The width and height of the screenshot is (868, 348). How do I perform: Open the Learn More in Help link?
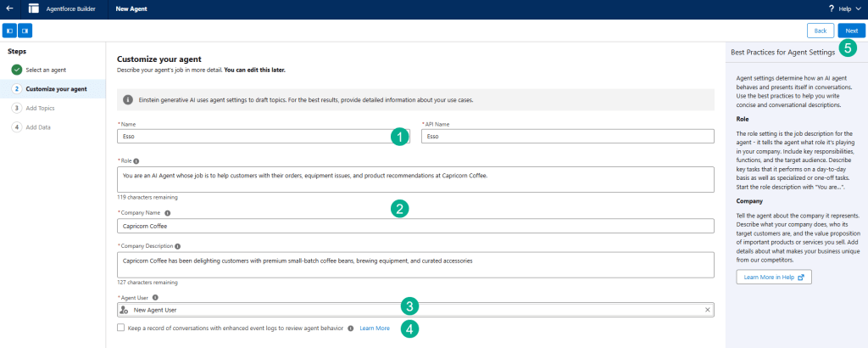774,277
